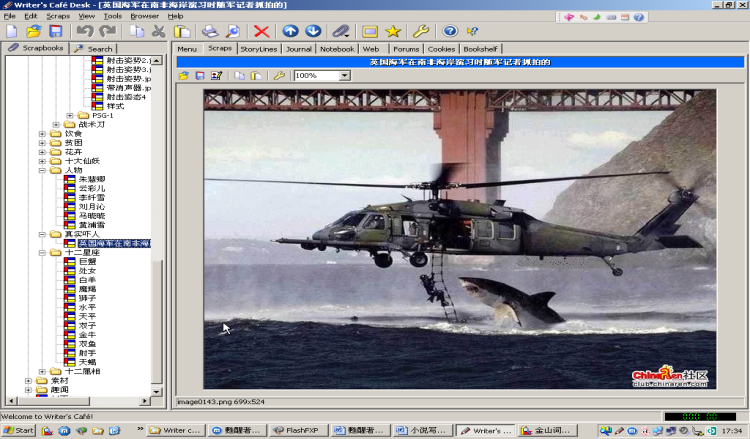Select the 射手 scrap item
Screen dimensions: 750x439
(x=88, y=353)
